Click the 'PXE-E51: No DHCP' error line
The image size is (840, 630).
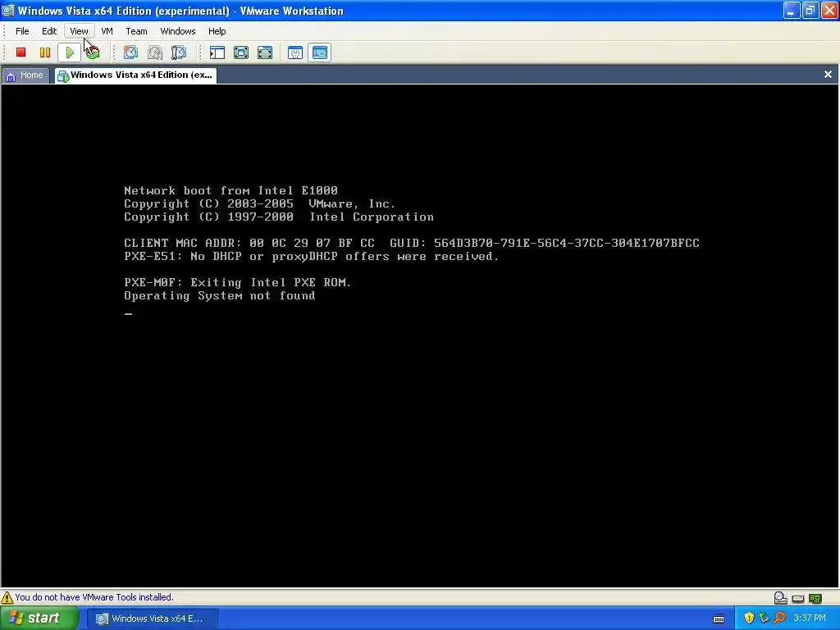click(x=311, y=257)
